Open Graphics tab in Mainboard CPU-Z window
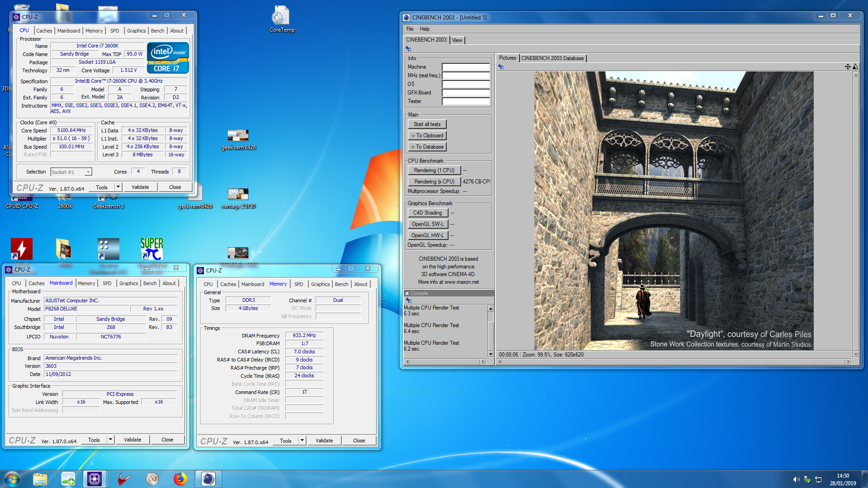This screenshot has width=868, height=488. pos(128,283)
